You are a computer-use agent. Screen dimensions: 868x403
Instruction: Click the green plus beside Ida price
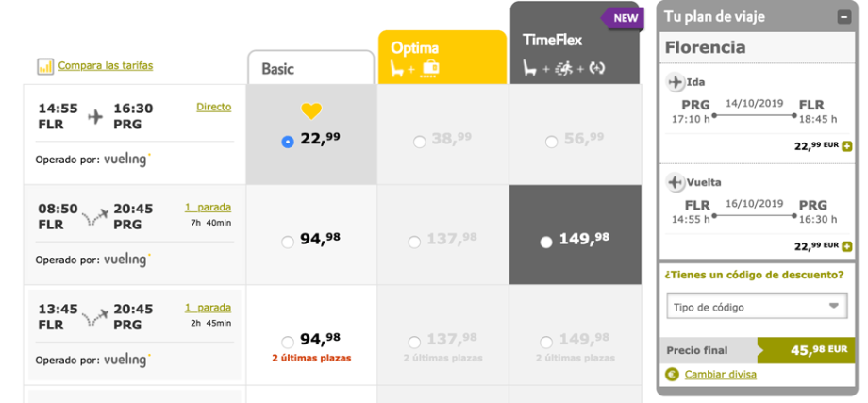[846, 146]
